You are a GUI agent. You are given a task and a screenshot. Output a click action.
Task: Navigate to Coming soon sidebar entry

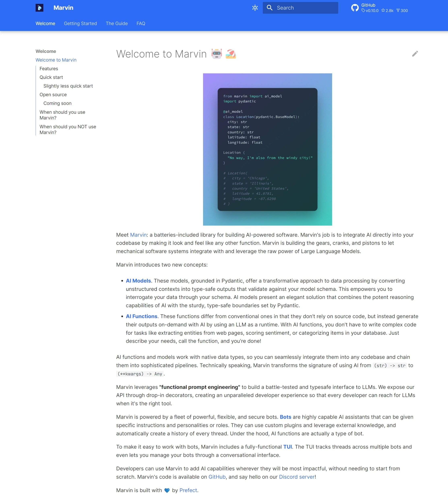pos(57,103)
